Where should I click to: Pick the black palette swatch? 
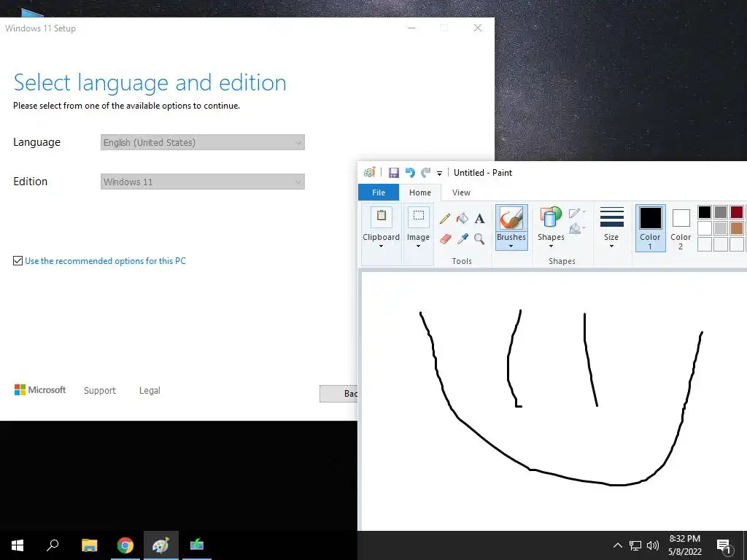pyautogui.click(x=705, y=212)
